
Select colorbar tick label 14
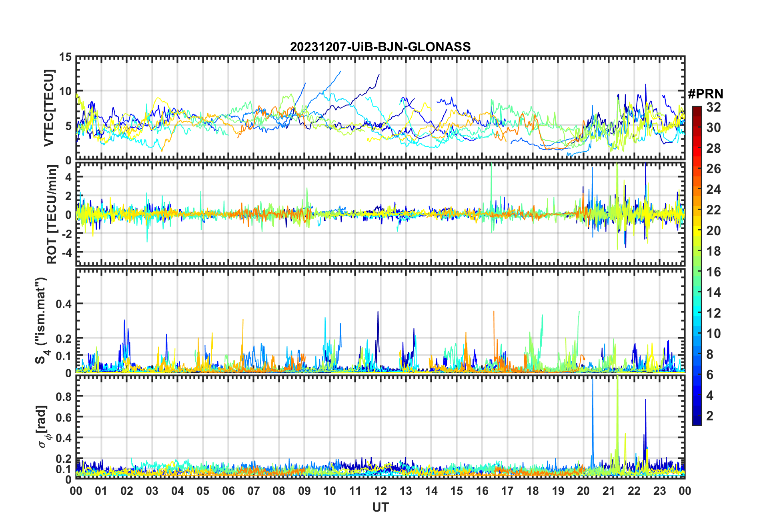click(713, 292)
